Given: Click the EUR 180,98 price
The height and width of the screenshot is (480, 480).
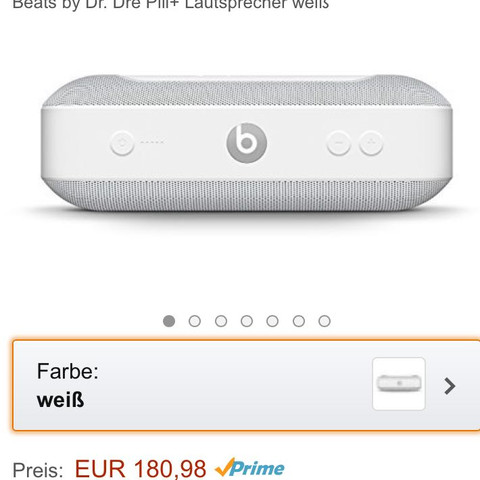Looking at the screenshot, I should pos(140,469).
